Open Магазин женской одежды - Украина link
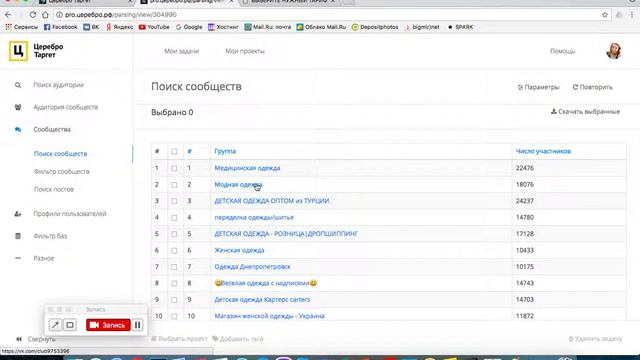 pyautogui.click(x=269, y=316)
